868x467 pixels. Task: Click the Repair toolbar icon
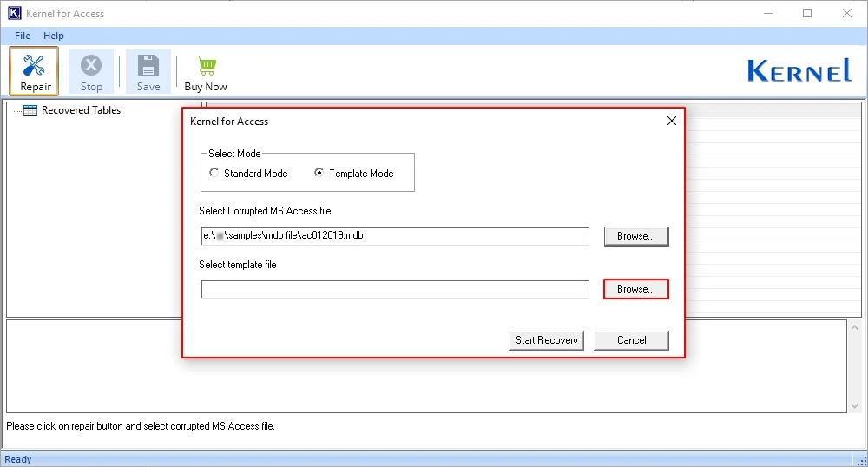click(34, 71)
